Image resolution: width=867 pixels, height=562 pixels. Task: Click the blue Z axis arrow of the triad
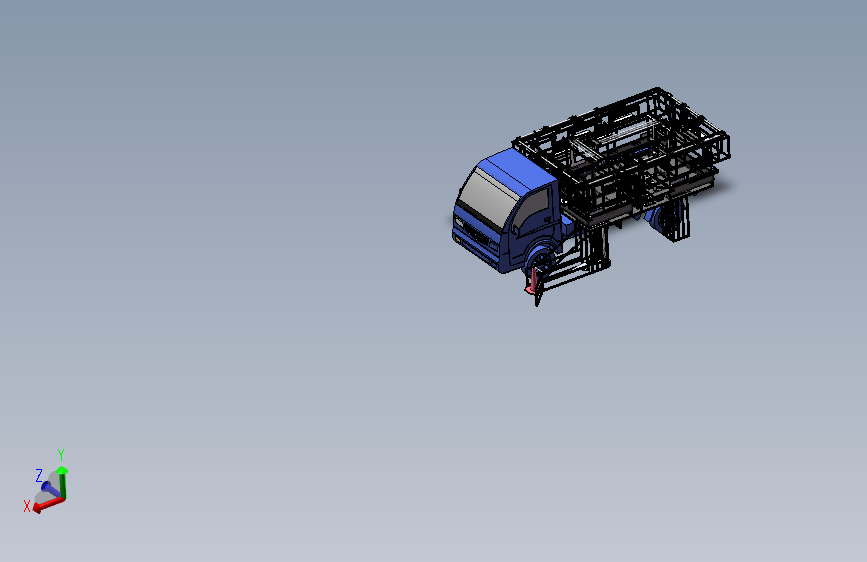click(x=50, y=490)
